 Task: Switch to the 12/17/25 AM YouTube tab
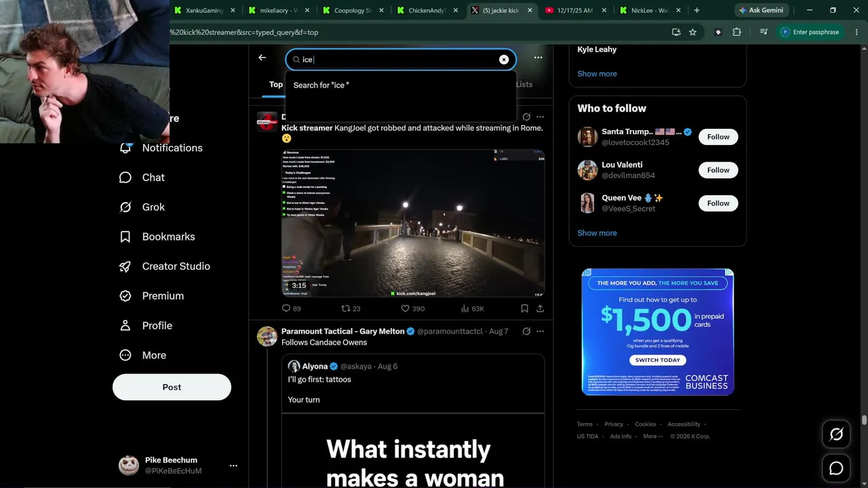(x=576, y=10)
